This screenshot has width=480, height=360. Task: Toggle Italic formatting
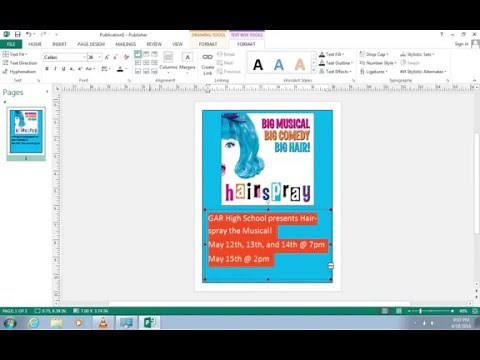click(x=55, y=69)
